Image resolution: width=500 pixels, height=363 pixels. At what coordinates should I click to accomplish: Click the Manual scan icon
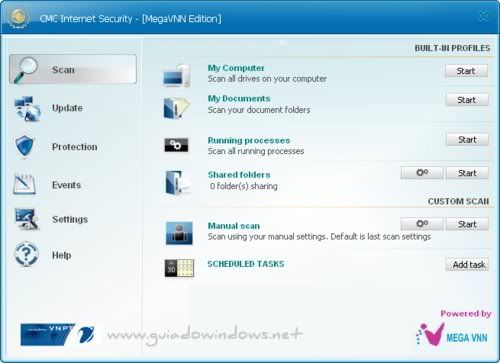pos(179,233)
